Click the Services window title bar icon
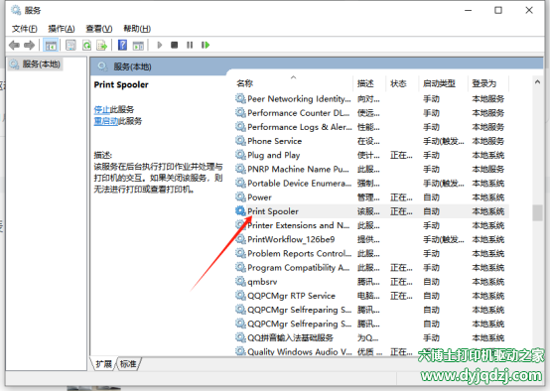Screen dimensions: 550x392 [x=16, y=10]
